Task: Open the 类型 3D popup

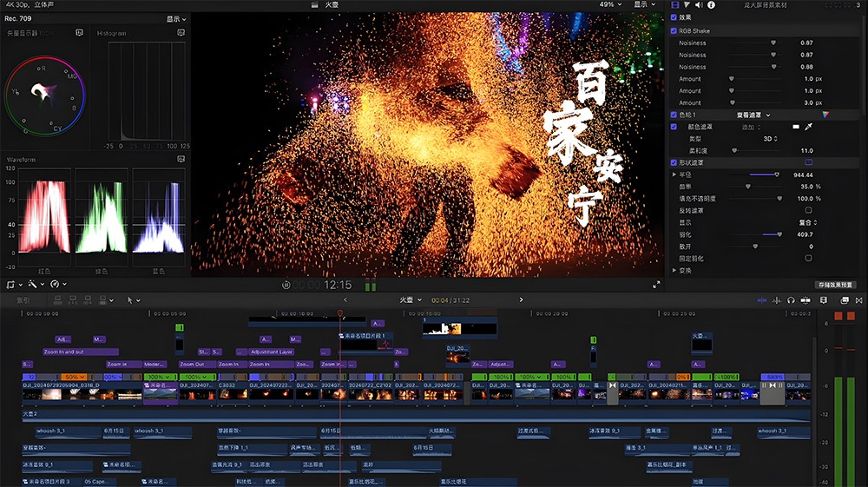Action: point(771,139)
